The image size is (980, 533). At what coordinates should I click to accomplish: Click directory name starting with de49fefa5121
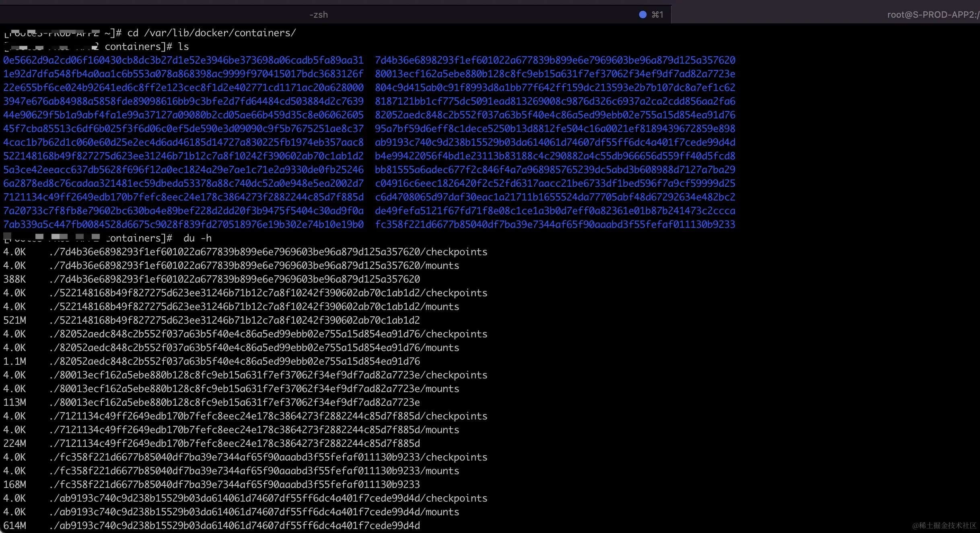click(555, 211)
